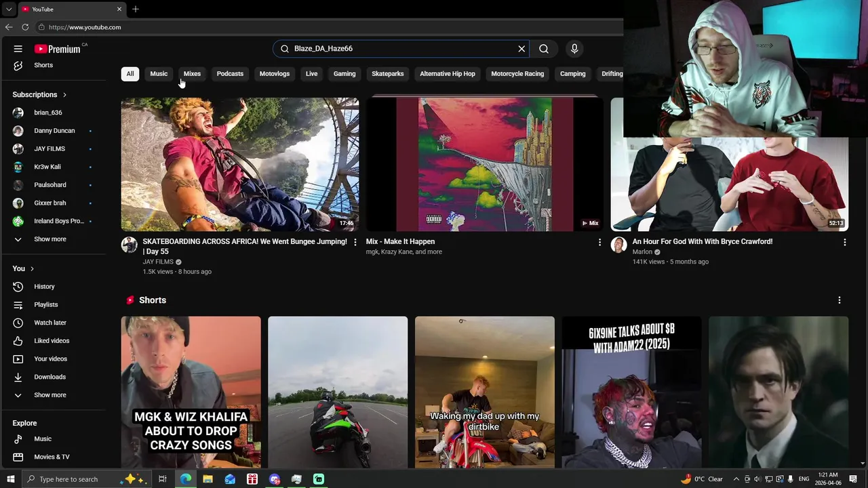Show hidden system tray icons
Screen dimensions: 868x488
click(736, 479)
